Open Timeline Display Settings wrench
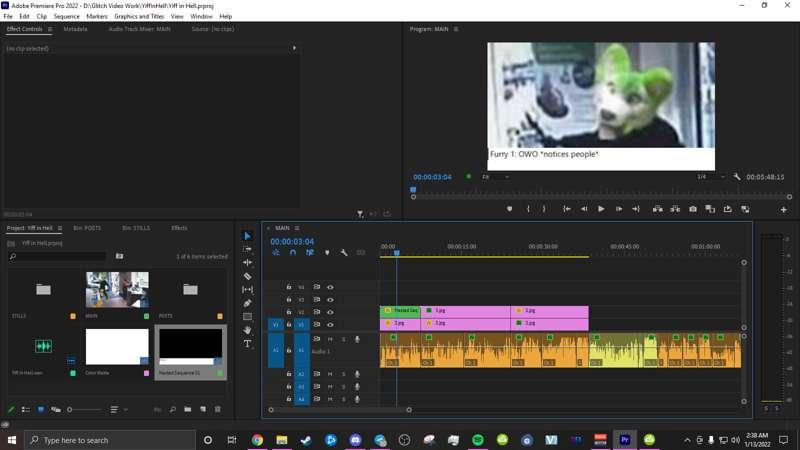Viewport: 800px width, 450px height. coord(344,253)
